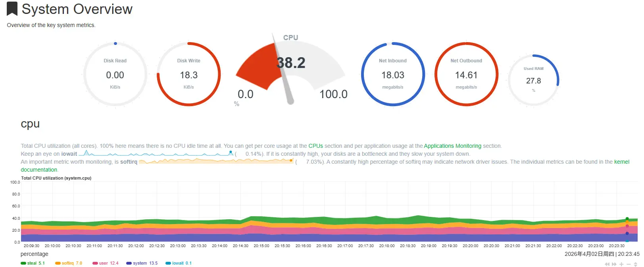Pan the CPU chart right with forward arrows
644x267 pixels.
(x=614, y=264)
